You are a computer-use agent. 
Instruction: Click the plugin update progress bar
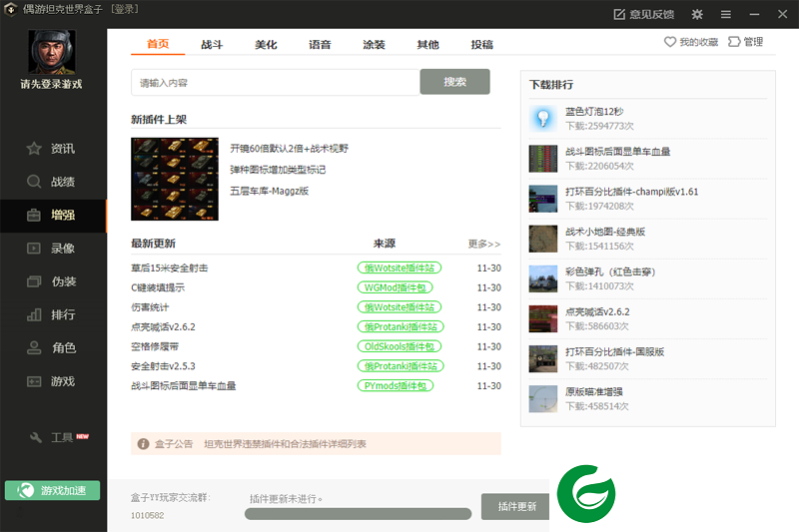pyautogui.click(x=358, y=514)
